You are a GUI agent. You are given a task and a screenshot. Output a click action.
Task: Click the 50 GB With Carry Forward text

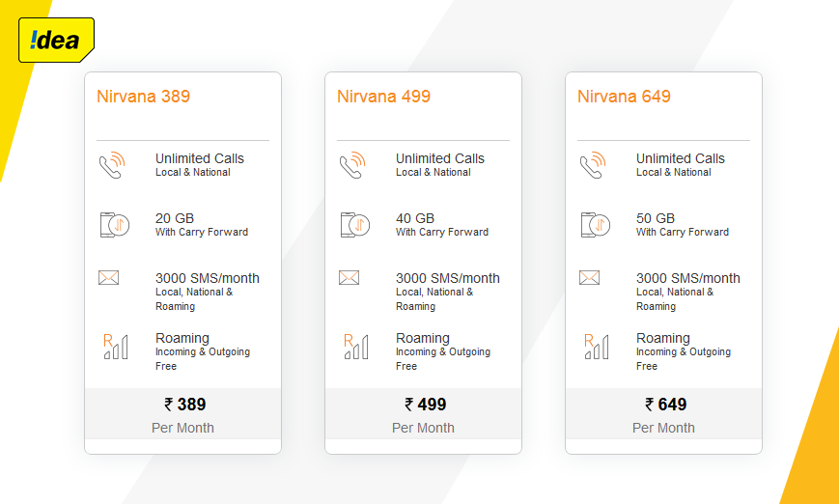pos(683,225)
